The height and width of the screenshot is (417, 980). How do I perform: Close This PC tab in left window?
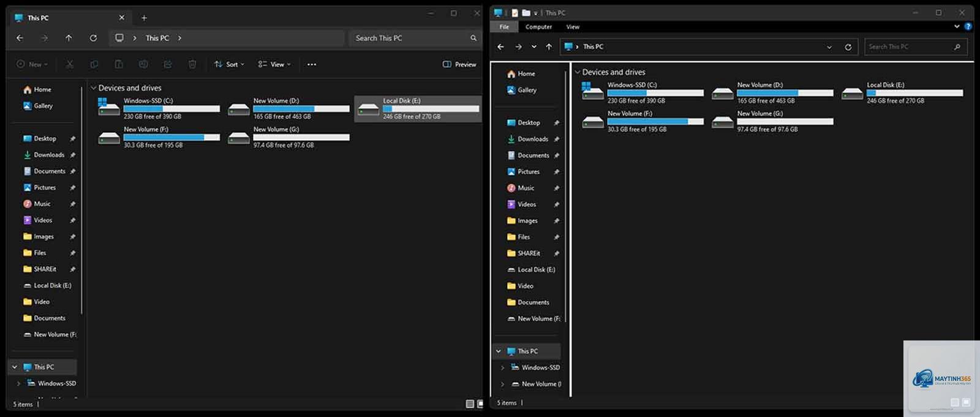point(121,18)
